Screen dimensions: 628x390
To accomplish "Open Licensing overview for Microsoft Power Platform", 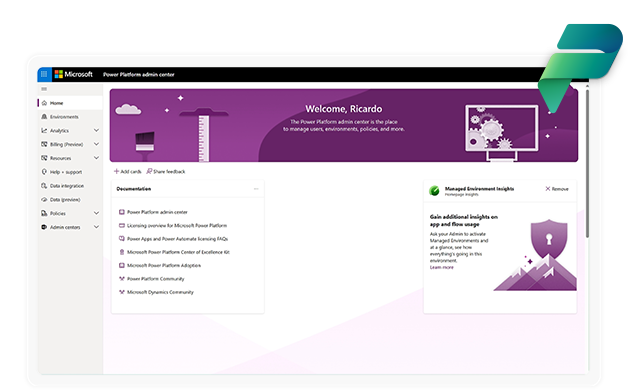I will [x=177, y=225].
